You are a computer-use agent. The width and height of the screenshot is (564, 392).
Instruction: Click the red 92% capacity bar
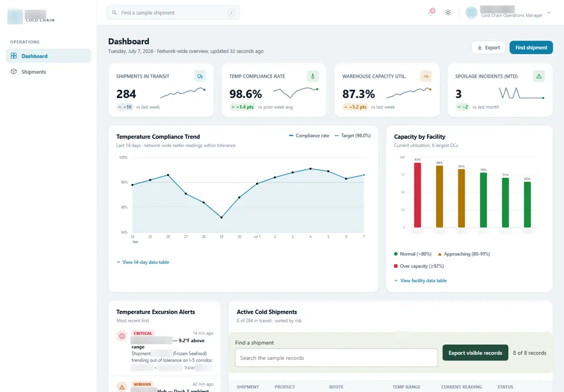point(417,195)
